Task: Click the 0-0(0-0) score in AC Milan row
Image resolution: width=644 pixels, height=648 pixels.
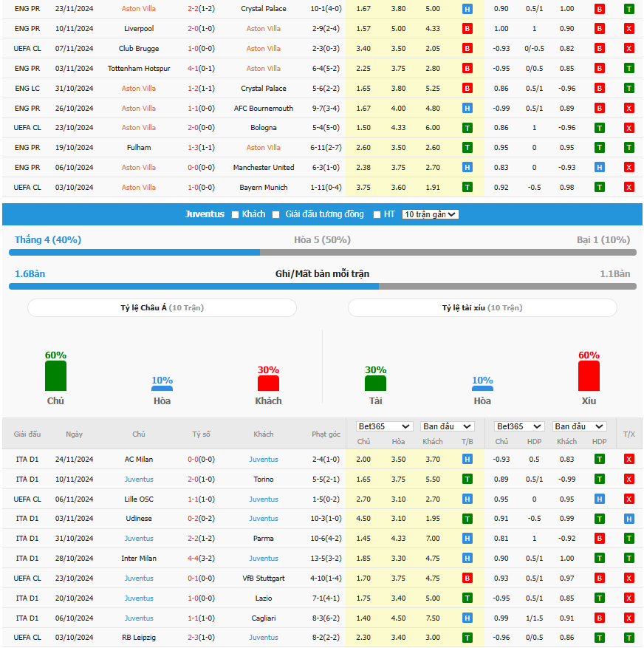Action: pyautogui.click(x=201, y=459)
